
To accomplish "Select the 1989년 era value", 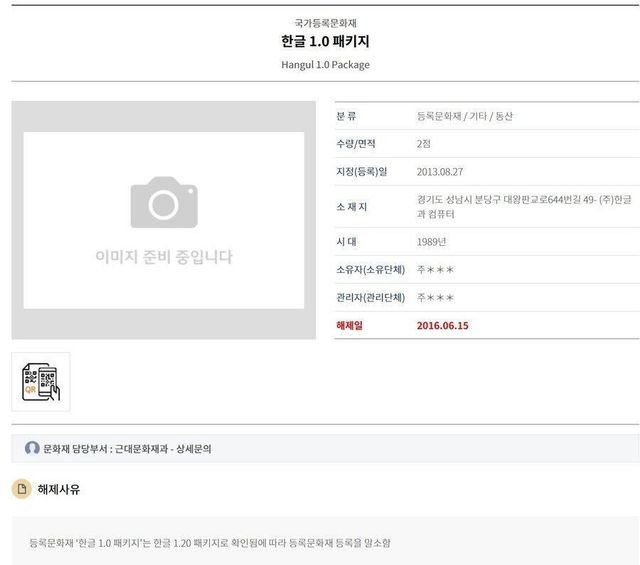I will tap(431, 242).
